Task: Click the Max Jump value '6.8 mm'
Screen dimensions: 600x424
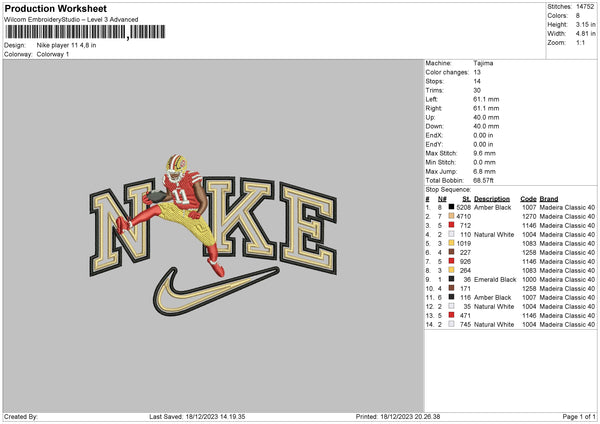Action: pyautogui.click(x=484, y=171)
